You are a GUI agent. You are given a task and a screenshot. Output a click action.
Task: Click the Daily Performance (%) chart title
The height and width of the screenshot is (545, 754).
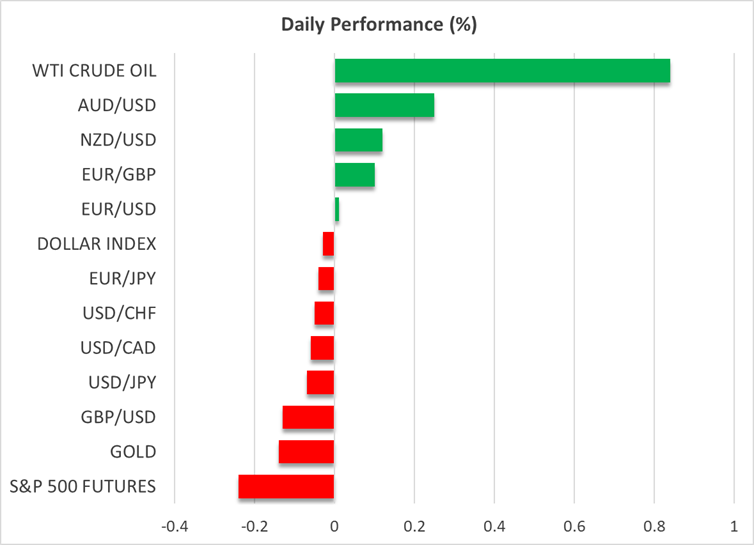376,22
